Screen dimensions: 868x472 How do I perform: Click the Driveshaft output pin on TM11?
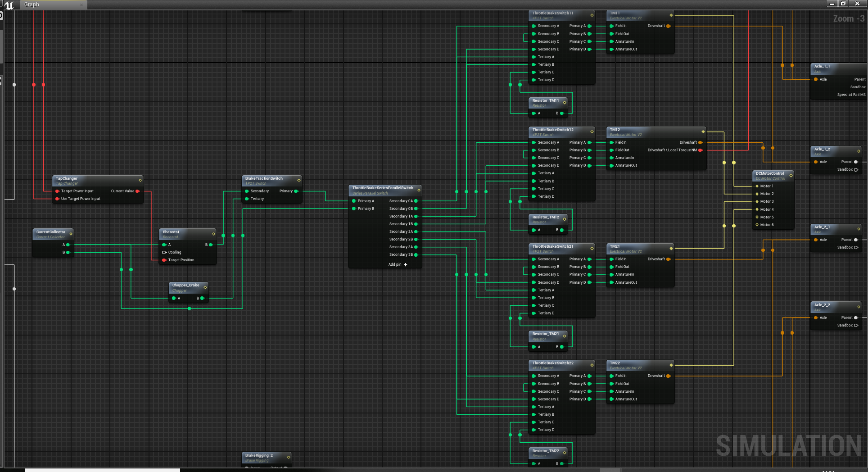click(x=668, y=26)
